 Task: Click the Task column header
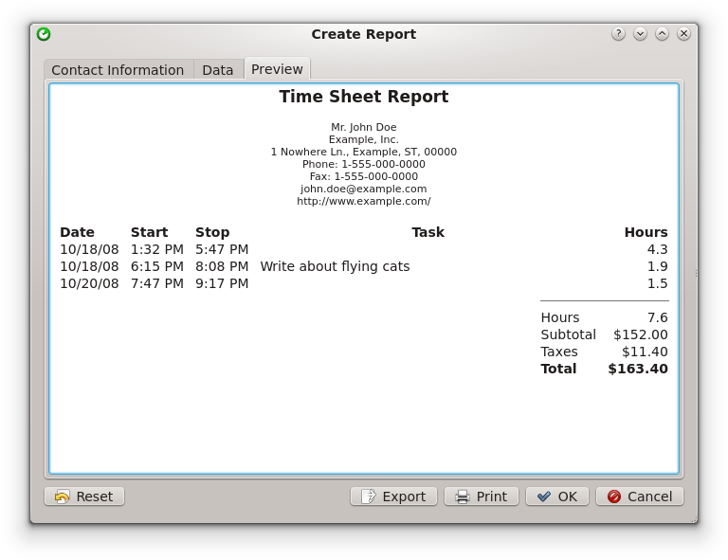tap(428, 232)
